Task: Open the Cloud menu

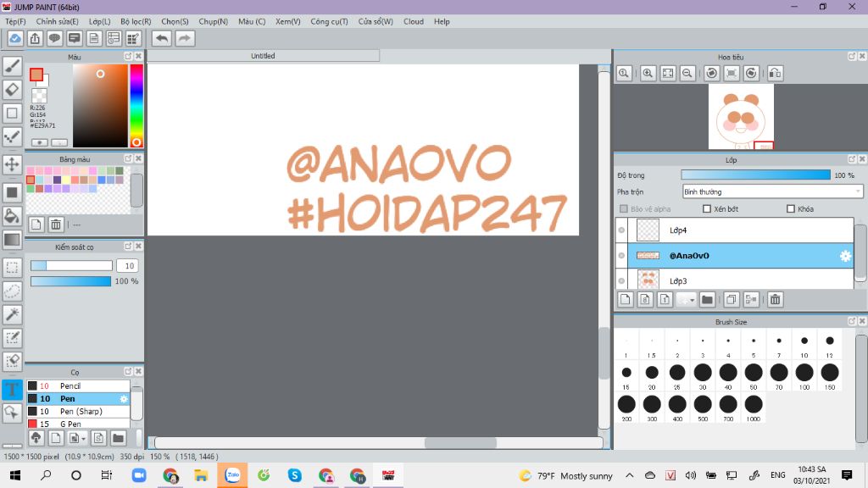Action: pyautogui.click(x=414, y=21)
